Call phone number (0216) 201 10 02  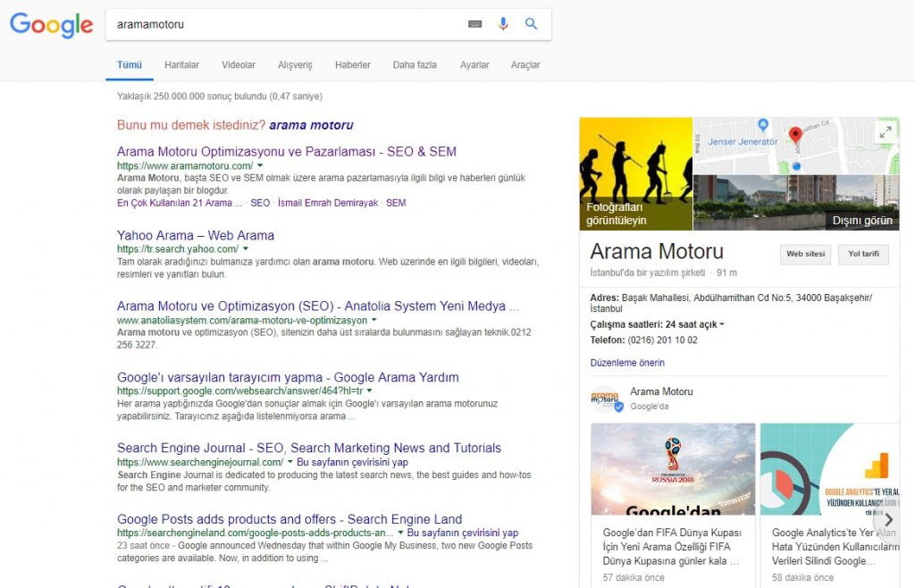(x=662, y=340)
